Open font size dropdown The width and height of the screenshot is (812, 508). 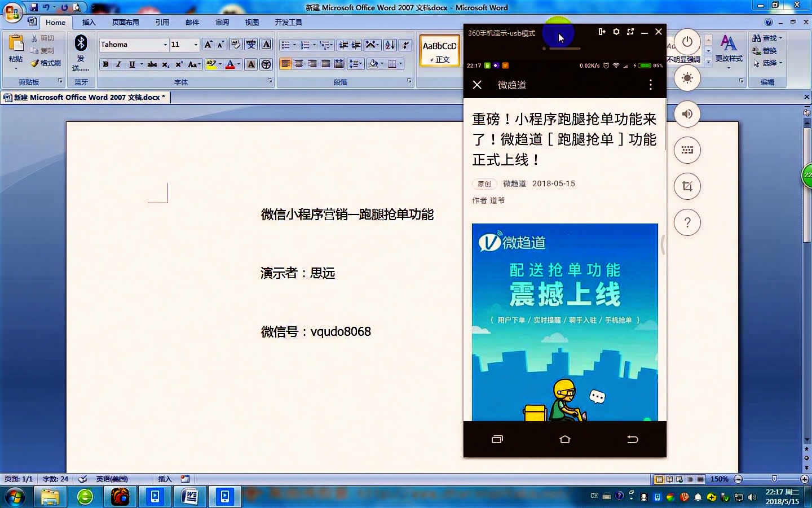(x=196, y=45)
